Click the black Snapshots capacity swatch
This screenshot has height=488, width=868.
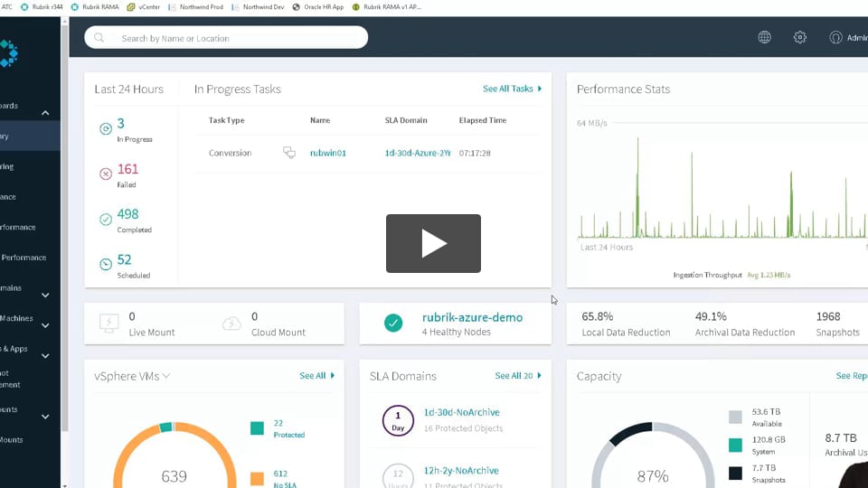click(735, 473)
